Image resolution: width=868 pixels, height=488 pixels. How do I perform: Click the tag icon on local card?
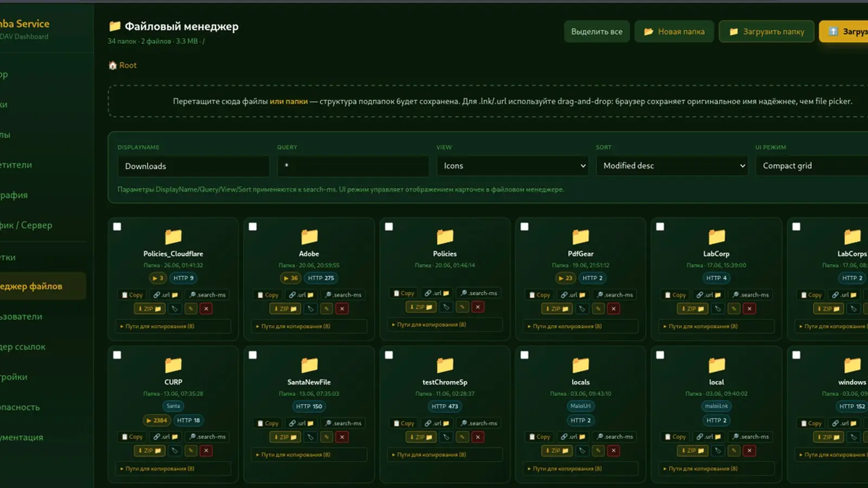pyautogui.click(x=718, y=451)
